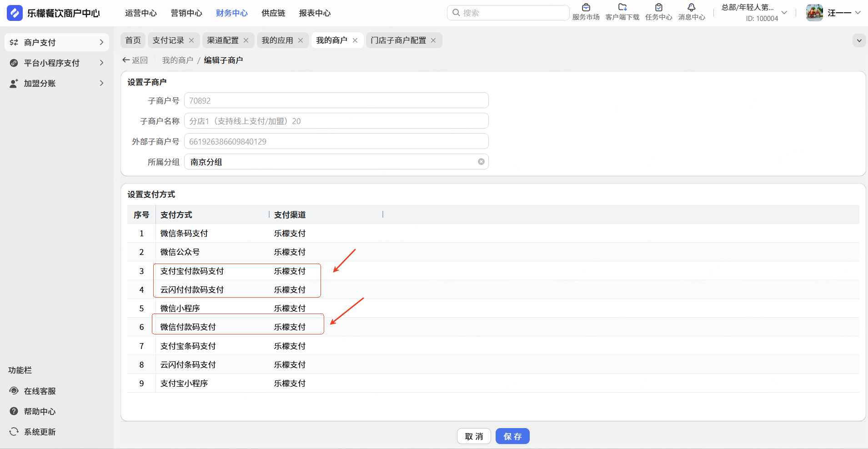Expand the 平台小程序支付 sidebar menu

101,63
